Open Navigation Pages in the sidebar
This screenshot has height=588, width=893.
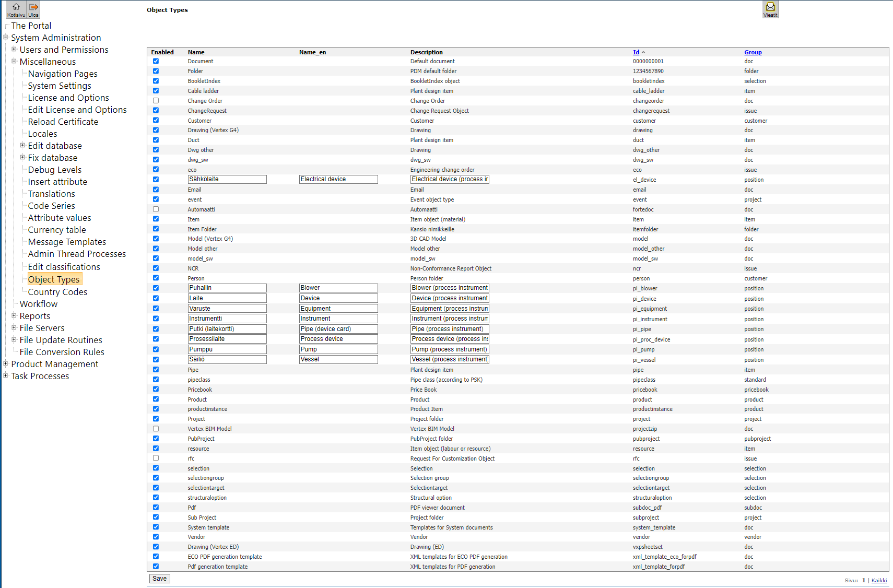[x=63, y=74]
